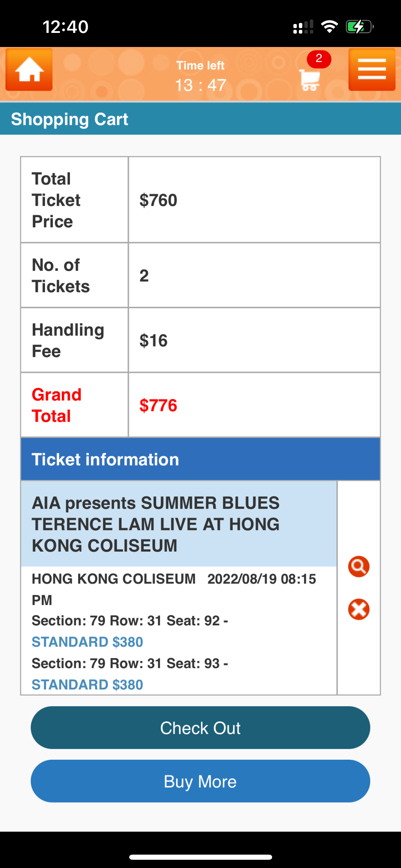Tap the Ticket information section header

coord(200,459)
